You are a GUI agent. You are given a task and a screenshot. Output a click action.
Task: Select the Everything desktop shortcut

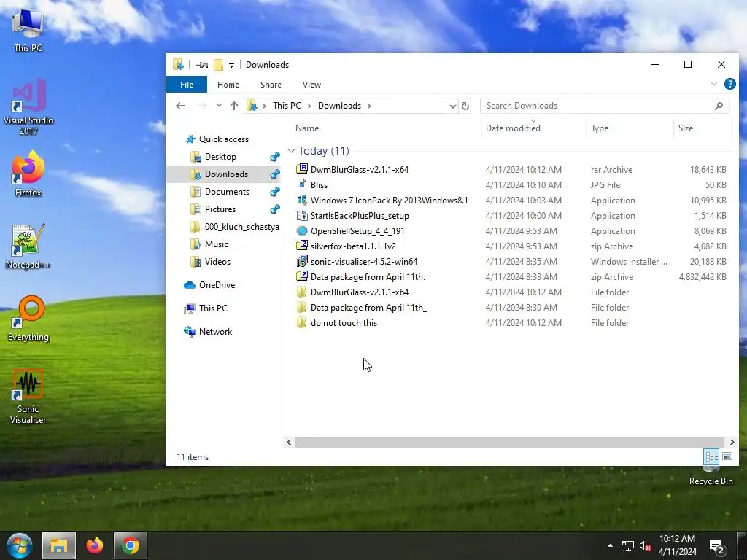pos(28,318)
